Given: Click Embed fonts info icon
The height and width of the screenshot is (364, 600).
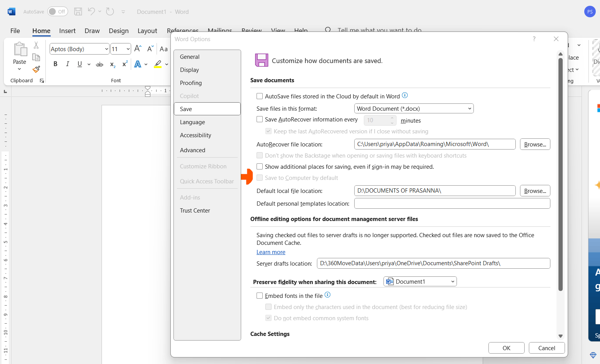Looking at the screenshot, I should click(327, 295).
